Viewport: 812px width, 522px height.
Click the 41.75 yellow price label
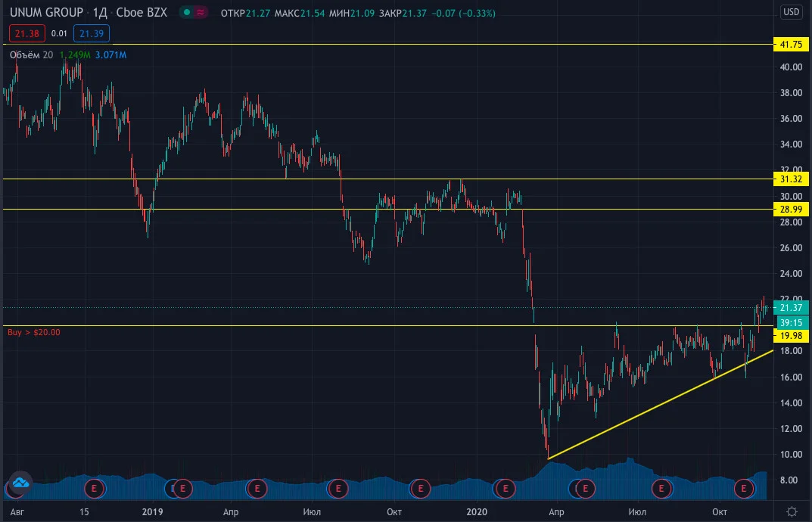(x=791, y=45)
